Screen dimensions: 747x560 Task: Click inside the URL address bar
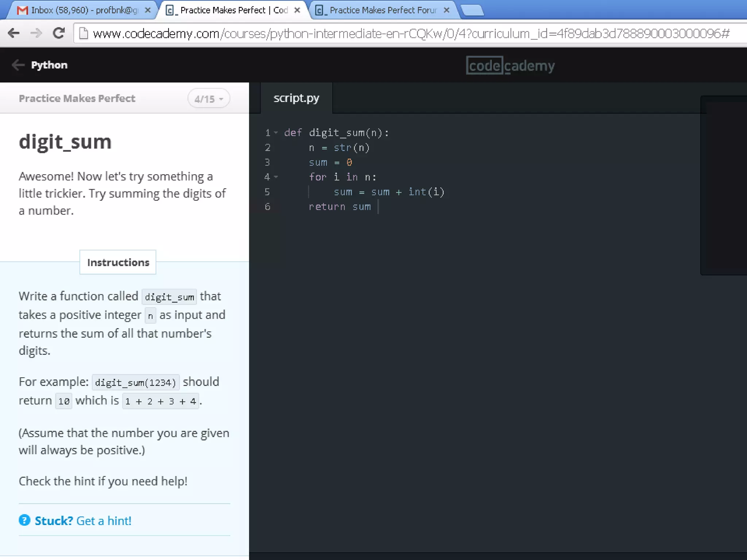(x=410, y=34)
